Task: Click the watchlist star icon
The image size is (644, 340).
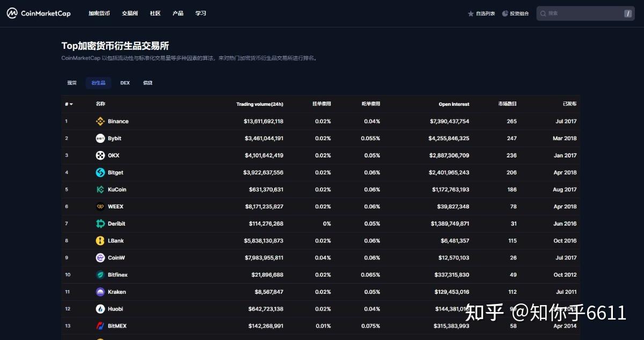Action: 471,13
